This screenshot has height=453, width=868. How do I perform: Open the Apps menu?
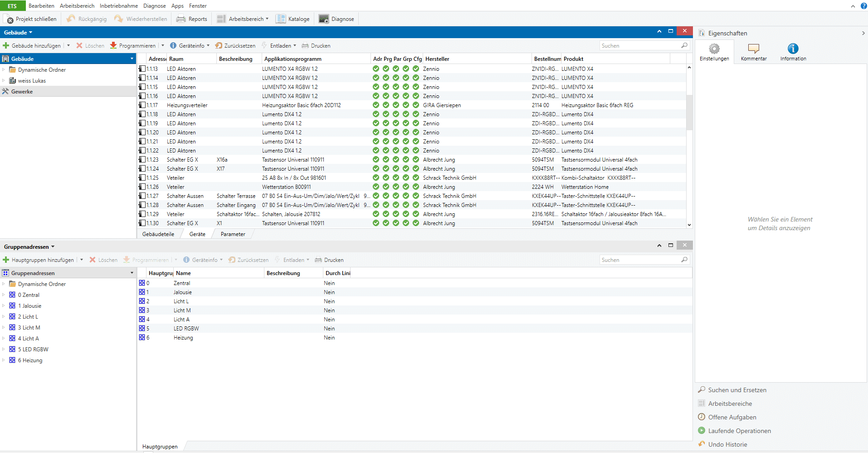(177, 6)
